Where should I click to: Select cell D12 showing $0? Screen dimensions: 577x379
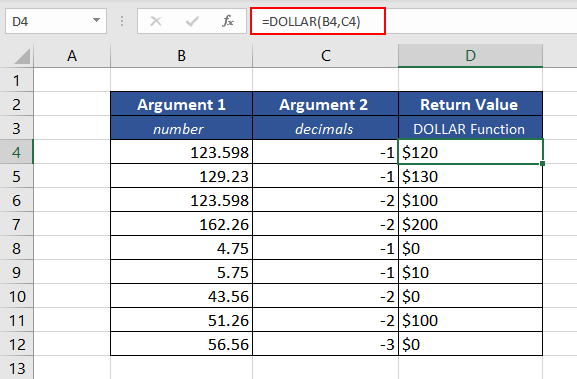470,344
